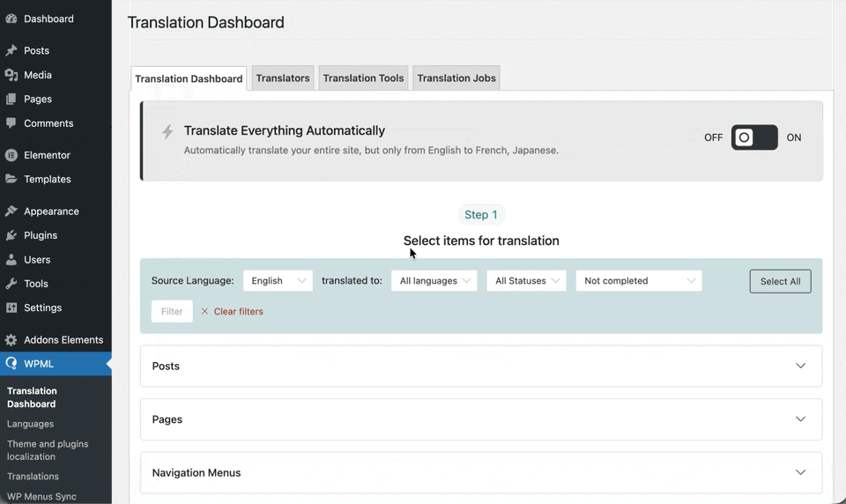Image resolution: width=846 pixels, height=504 pixels.
Task: Click the Comments menu label
Action: coord(48,123)
